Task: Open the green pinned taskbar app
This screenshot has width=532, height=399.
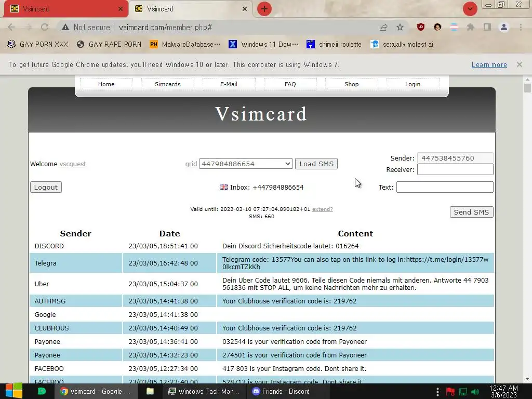Action: (42, 391)
